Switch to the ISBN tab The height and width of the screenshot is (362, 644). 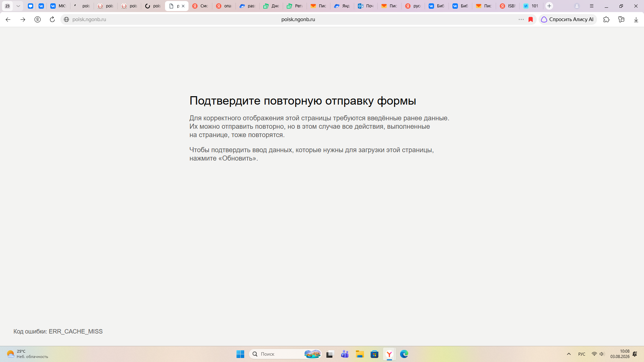(507, 6)
